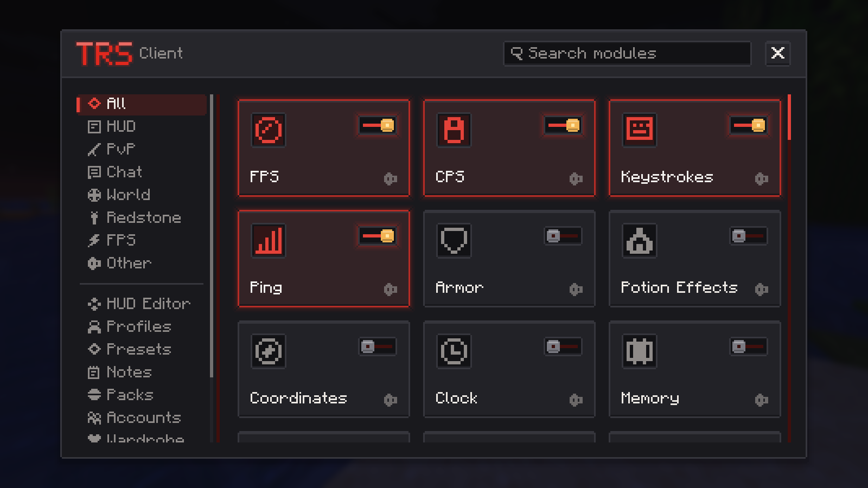Open settings gear on the Keystrokes module
The height and width of the screenshot is (488, 868).
[x=762, y=178]
